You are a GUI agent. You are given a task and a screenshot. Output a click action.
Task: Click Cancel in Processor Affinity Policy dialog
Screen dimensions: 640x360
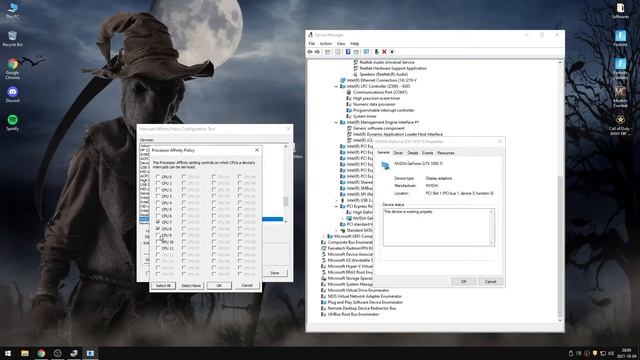click(247, 285)
